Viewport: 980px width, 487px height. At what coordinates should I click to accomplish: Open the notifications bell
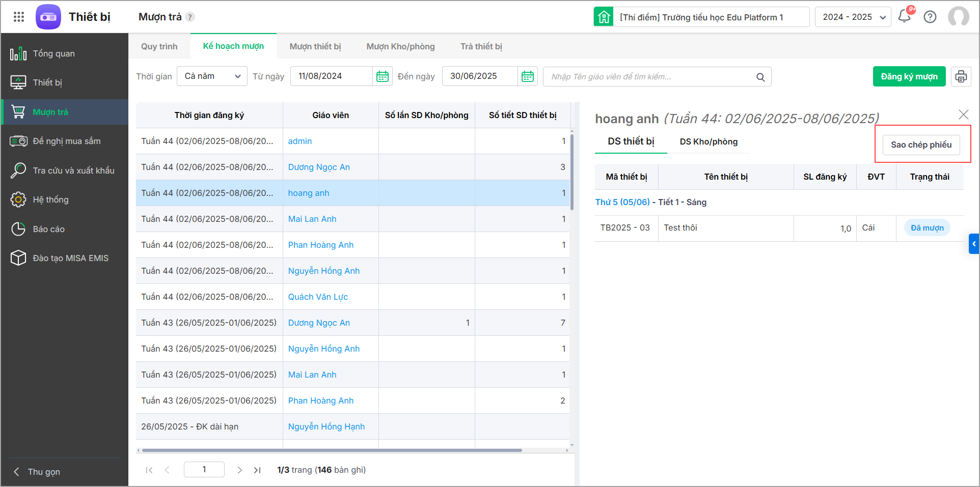coord(905,16)
